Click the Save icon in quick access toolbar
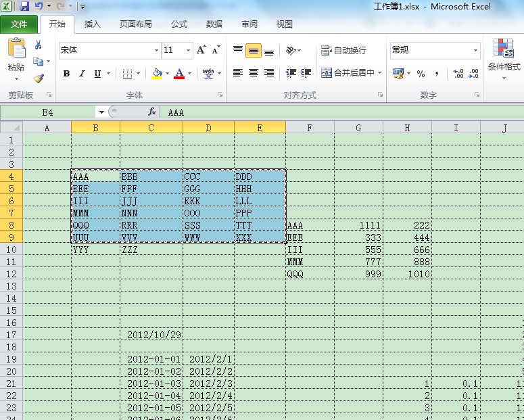The image size is (524, 420). click(x=24, y=7)
